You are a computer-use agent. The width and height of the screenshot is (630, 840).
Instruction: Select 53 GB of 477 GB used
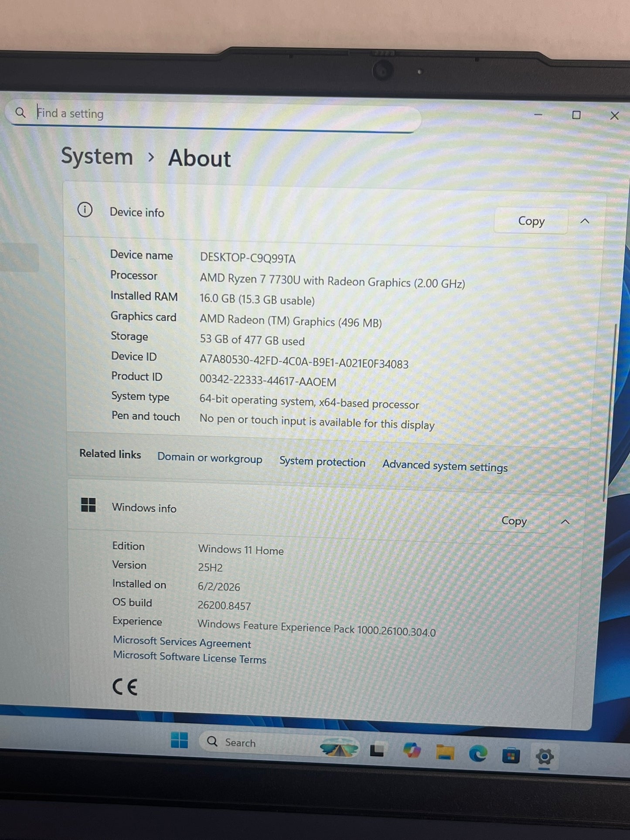[252, 340]
